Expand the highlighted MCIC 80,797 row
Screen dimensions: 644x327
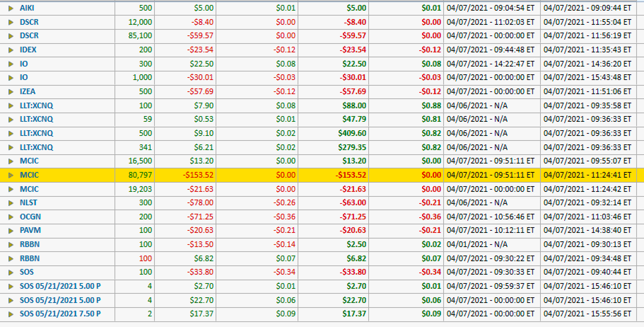(x=11, y=175)
